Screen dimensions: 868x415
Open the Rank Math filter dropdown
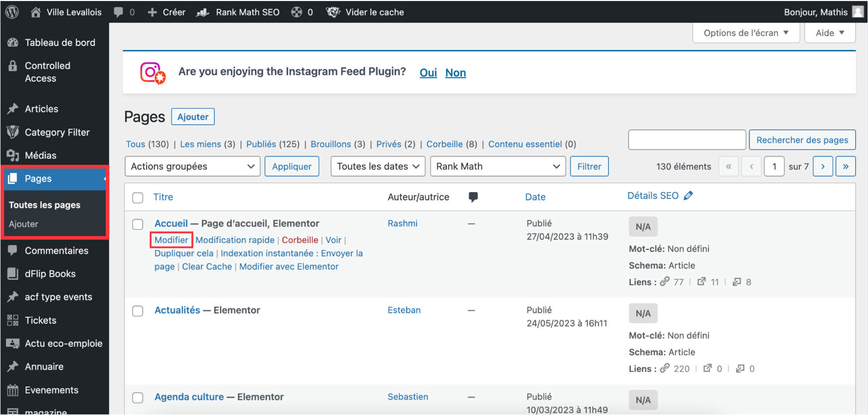coord(497,167)
